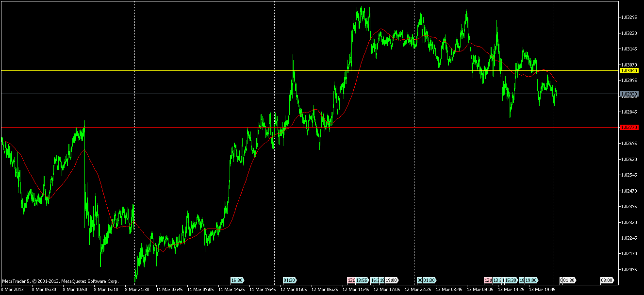This screenshot has width=644, height=295.
Task: Click the 11 Mar 19:45 time label
Action: 263,290
